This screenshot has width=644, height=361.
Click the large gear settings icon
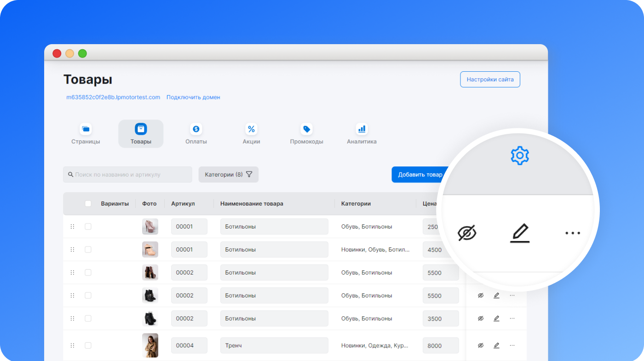click(520, 156)
